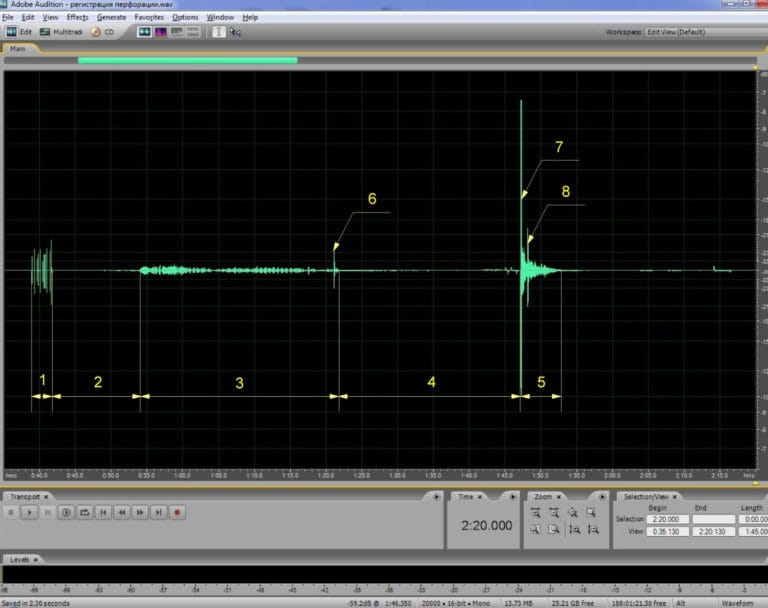Open the Effects menu
Viewport: 768px width, 608px height.
77,17
